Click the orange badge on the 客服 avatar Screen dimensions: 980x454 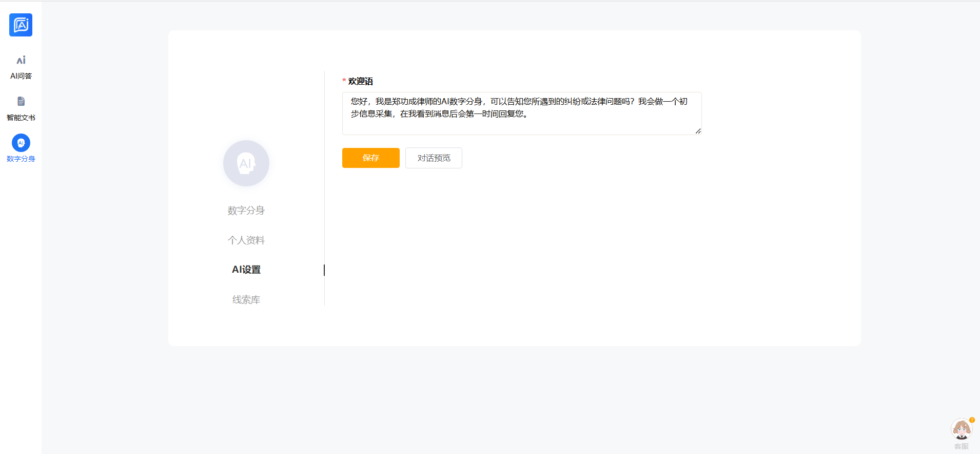click(972, 420)
